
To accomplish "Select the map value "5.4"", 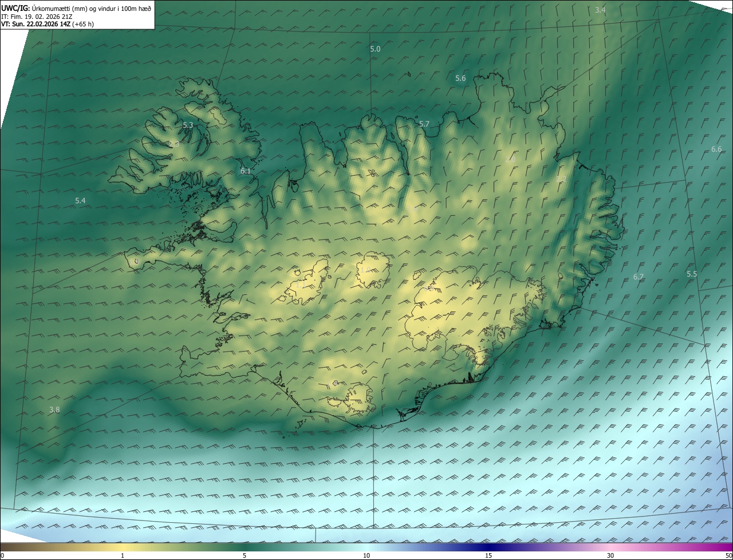I will [80, 200].
